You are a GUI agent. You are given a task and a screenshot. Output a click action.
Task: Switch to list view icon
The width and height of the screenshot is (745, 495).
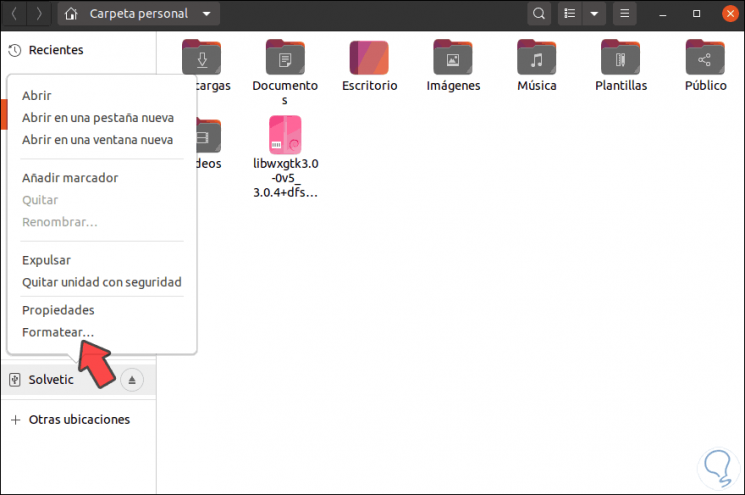click(570, 14)
